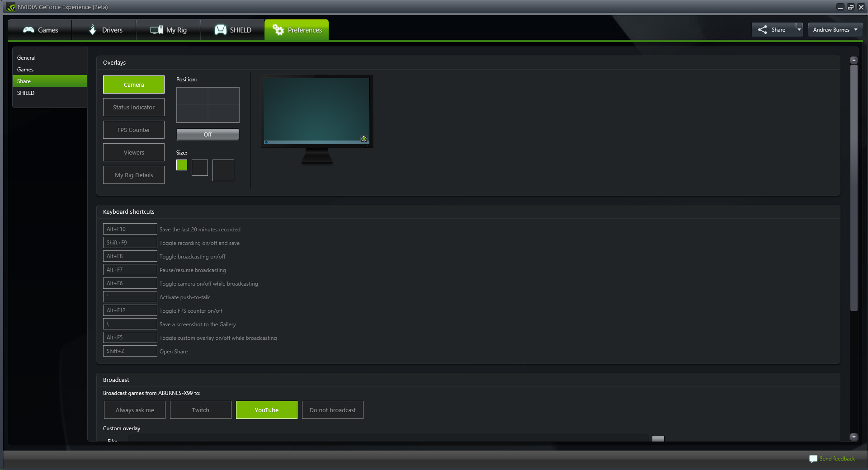868x470 pixels.
Task: Click camera indicator on monitor preview
Action: point(363,139)
